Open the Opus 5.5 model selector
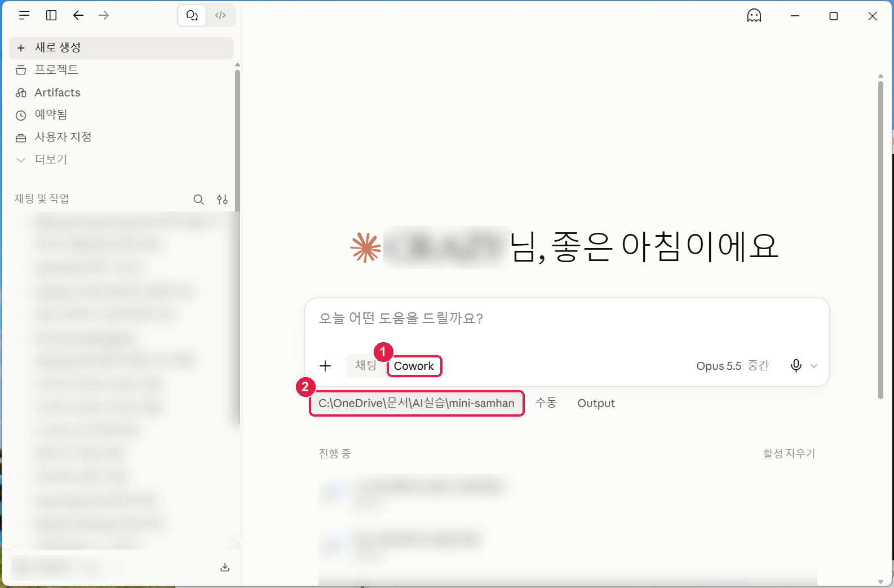Screen dimensions: 894x588 point(732,366)
